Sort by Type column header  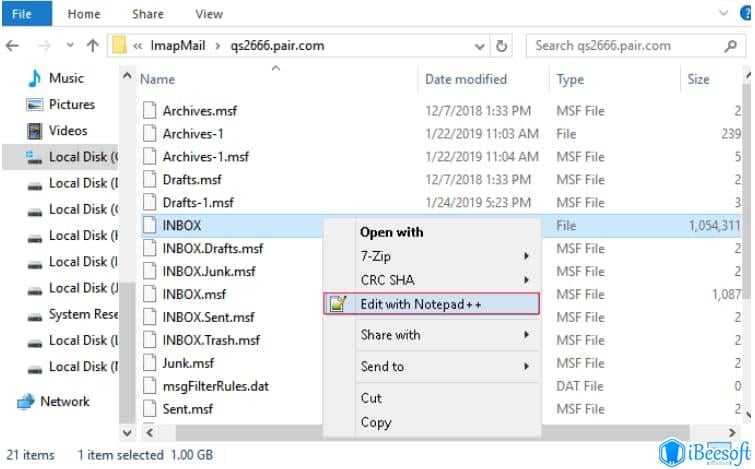tap(570, 79)
